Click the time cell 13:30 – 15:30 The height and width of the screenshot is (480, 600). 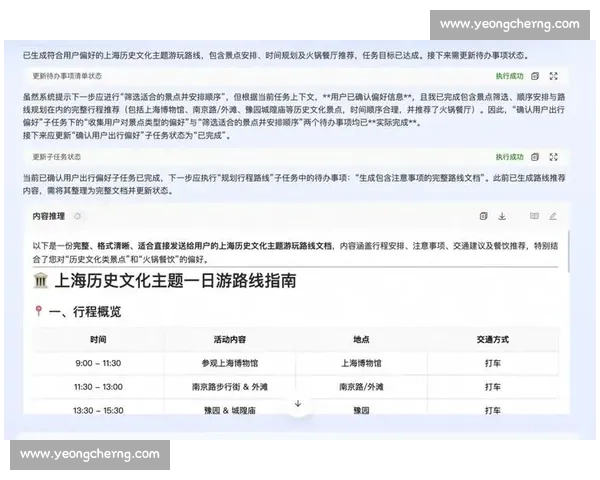pyautogui.click(x=98, y=410)
